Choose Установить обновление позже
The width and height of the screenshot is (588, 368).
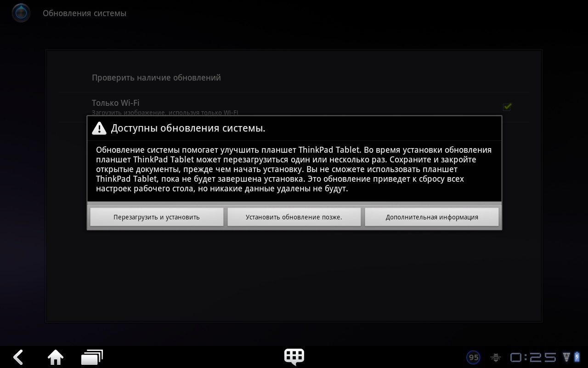(294, 217)
